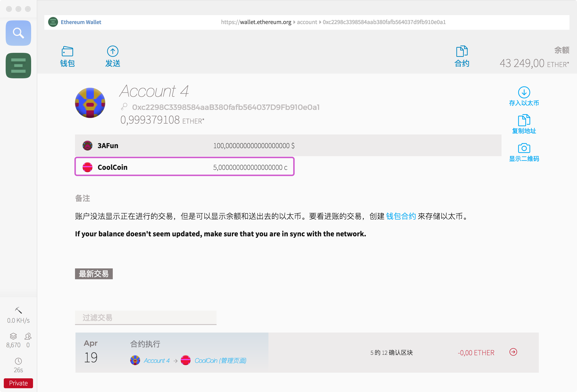Click the peers icon showing 0
The width and height of the screenshot is (577, 392).
pyautogui.click(x=28, y=336)
